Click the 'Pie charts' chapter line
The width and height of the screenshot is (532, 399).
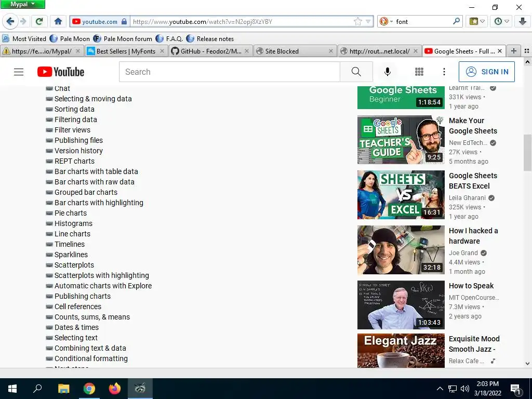click(71, 213)
